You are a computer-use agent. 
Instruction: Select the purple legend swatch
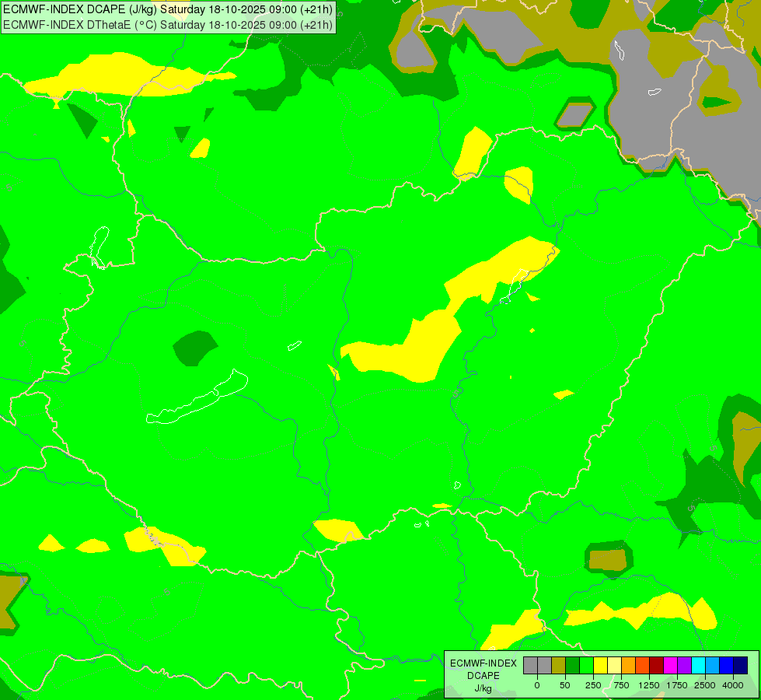[684, 665]
